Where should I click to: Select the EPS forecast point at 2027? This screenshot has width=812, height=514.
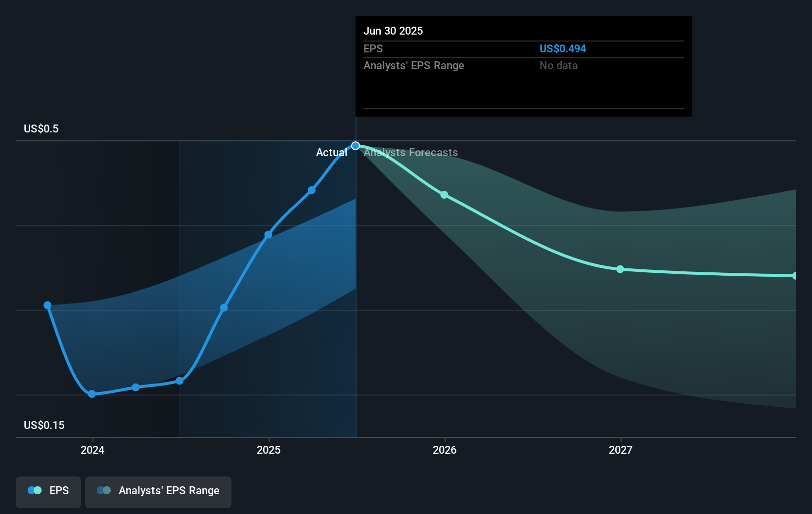620,269
